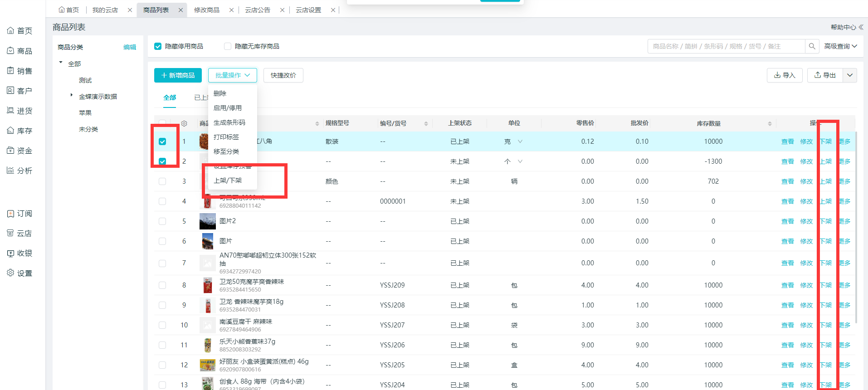Click thumbnail of 卫龙50克魔芋爽香辣味

point(208,285)
